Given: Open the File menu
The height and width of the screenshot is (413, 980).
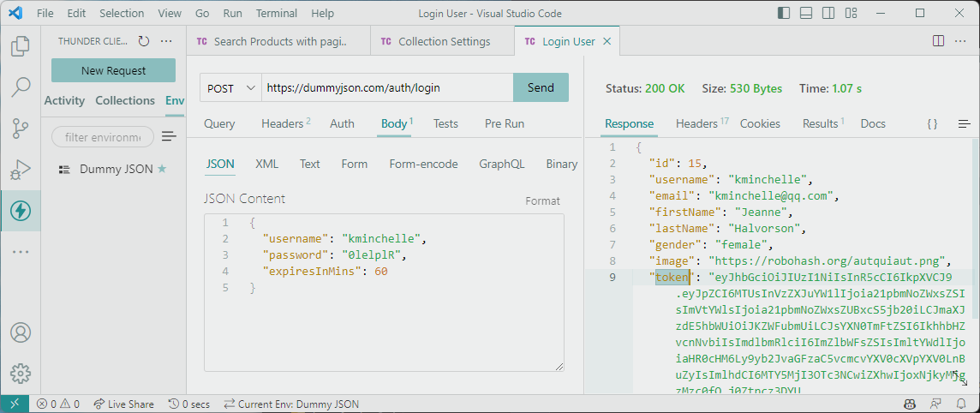Looking at the screenshot, I should (45, 13).
